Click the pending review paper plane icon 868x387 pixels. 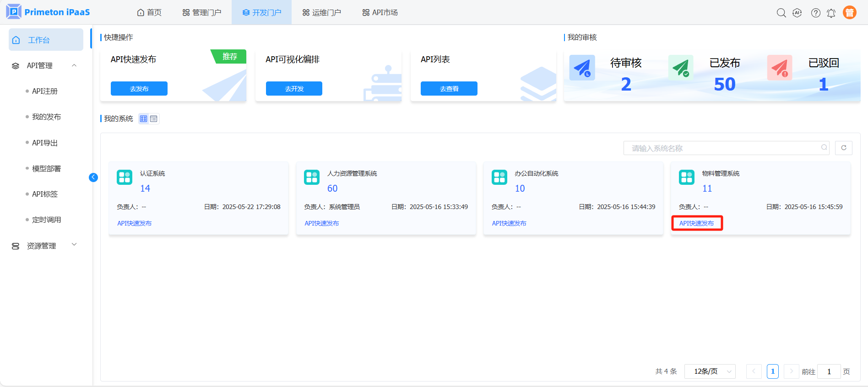tap(582, 68)
